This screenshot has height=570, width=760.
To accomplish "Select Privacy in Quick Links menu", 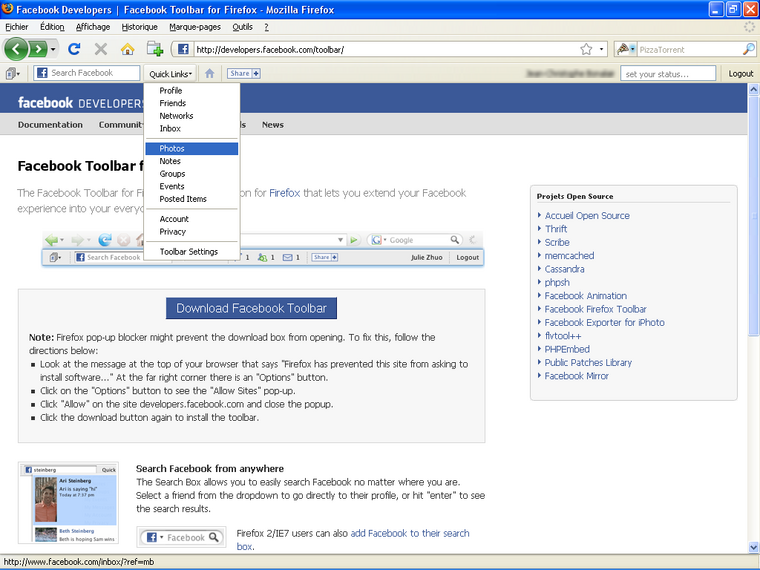I will click(x=191, y=232).
